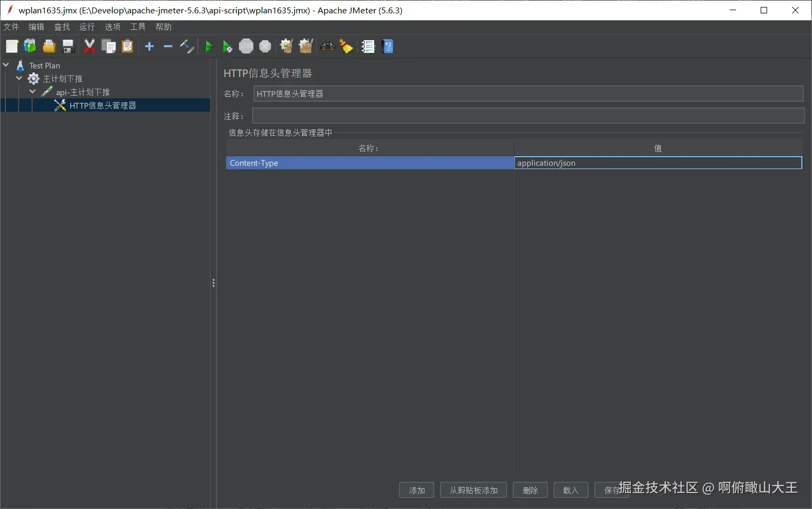Open the 编辑 menu

(x=36, y=27)
